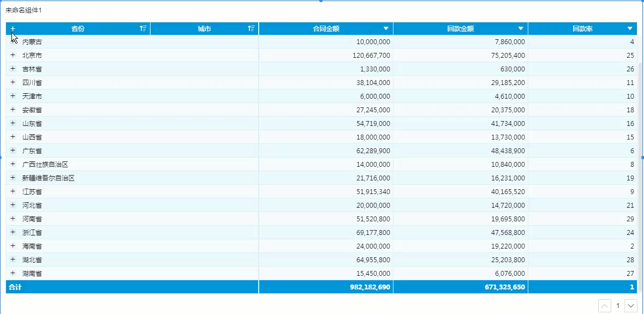This screenshot has height=314, width=644.
Task: Click the 江苏省 province cell
Action: click(32, 192)
